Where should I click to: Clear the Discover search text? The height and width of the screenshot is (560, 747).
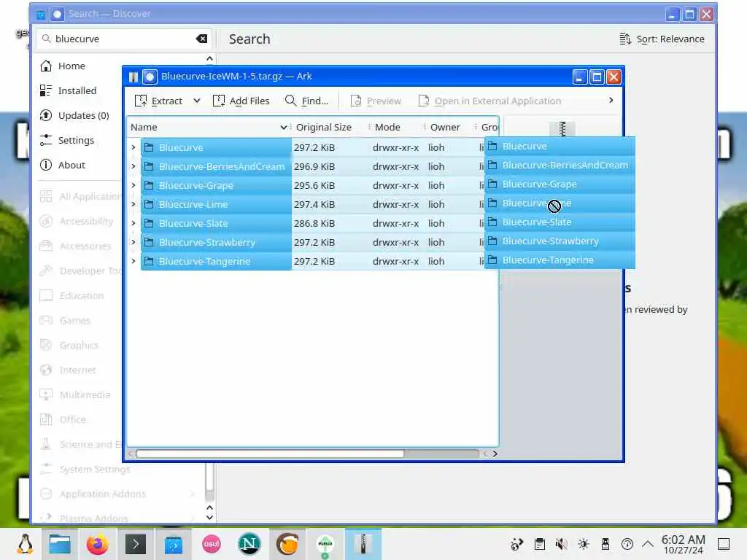click(201, 39)
